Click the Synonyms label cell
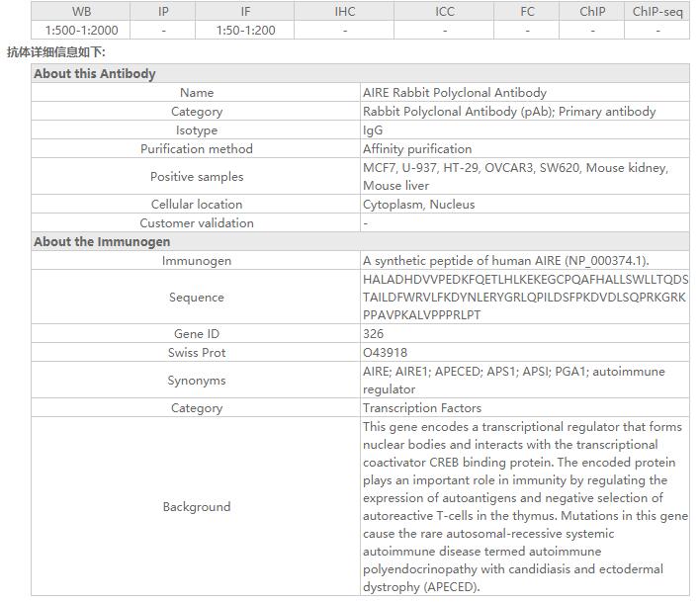700x602 pixels. tap(197, 381)
